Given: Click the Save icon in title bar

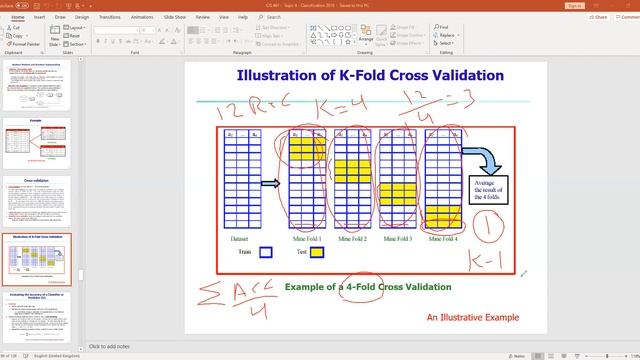Looking at the screenshot, I should click(x=37, y=6).
